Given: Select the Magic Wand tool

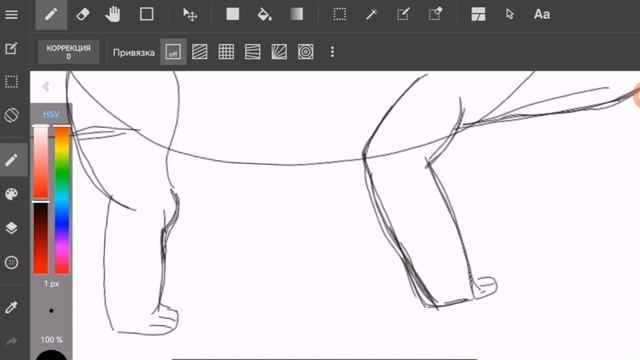Looking at the screenshot, I should pyautogui.click(x=371, y=15).
